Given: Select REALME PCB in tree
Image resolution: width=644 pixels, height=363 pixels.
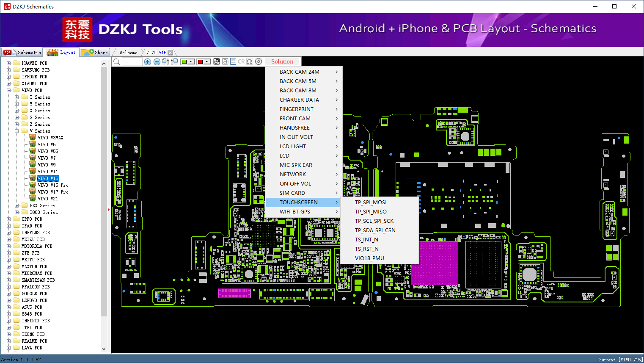Looking at the screenshot, I should click(x=34, y=341).
